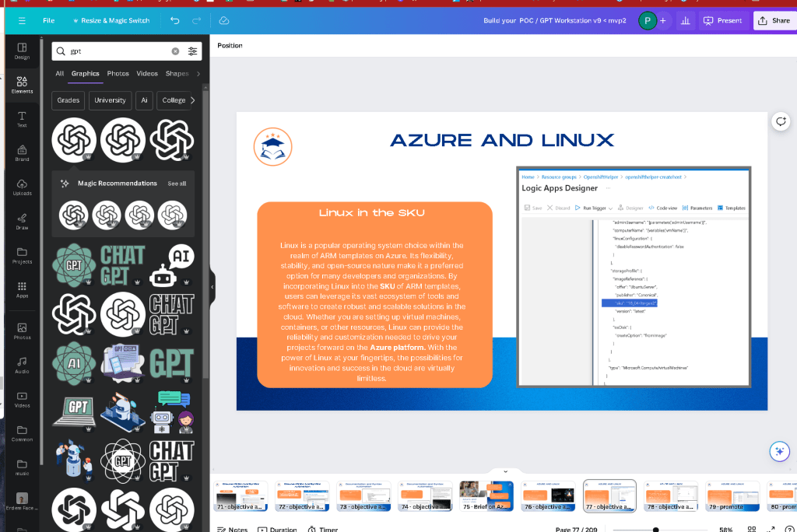
Task: Switch to the Videos tab in Elements
Action: pyautogui.click(x=147, y=74)
